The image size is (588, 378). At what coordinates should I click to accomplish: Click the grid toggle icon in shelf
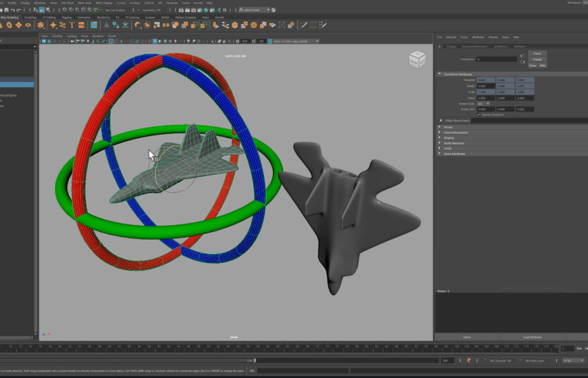[x=94, y=25]
